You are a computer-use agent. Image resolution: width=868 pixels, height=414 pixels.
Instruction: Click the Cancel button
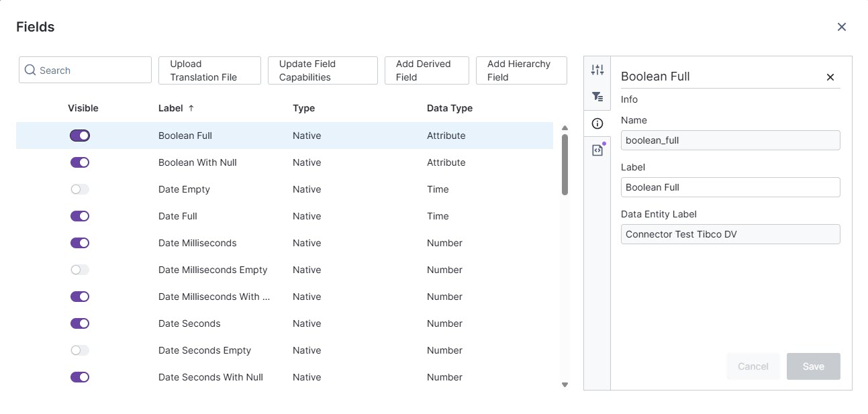753,366
